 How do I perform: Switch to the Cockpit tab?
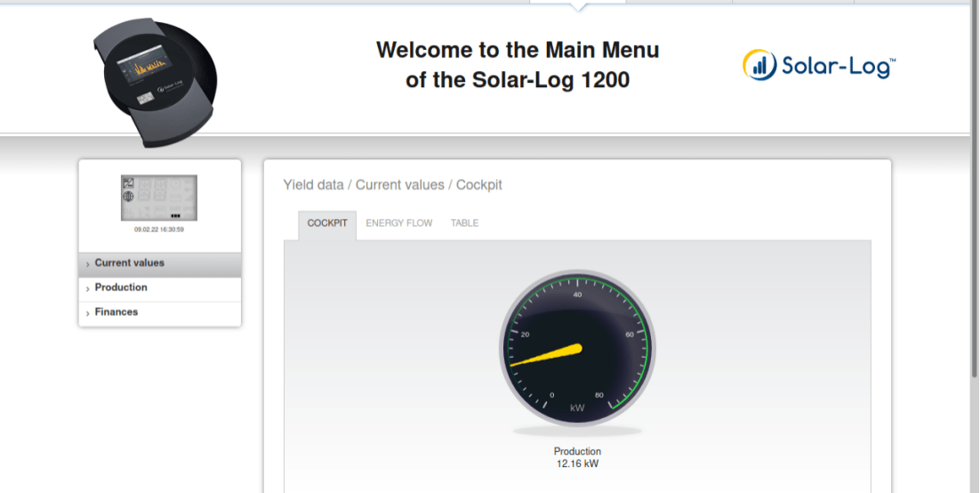327,223
